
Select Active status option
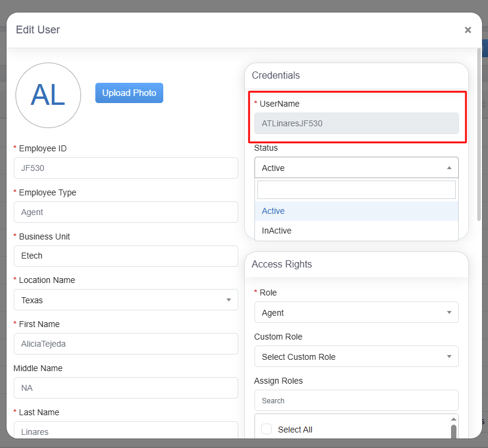point(356,211)
